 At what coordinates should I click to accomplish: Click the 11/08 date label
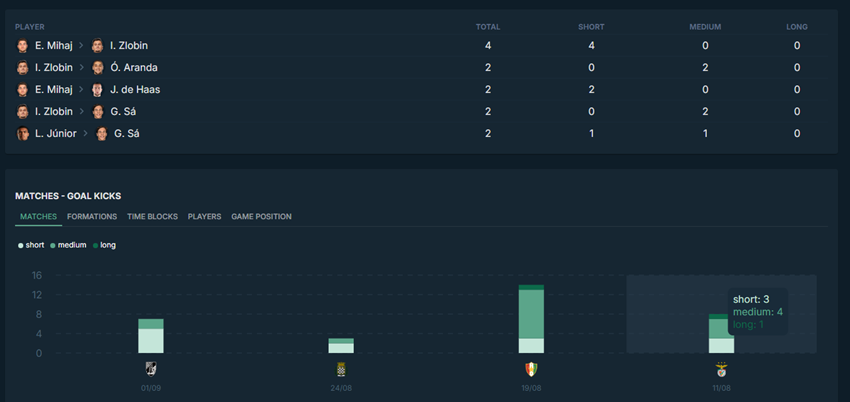tap(722, 388)
